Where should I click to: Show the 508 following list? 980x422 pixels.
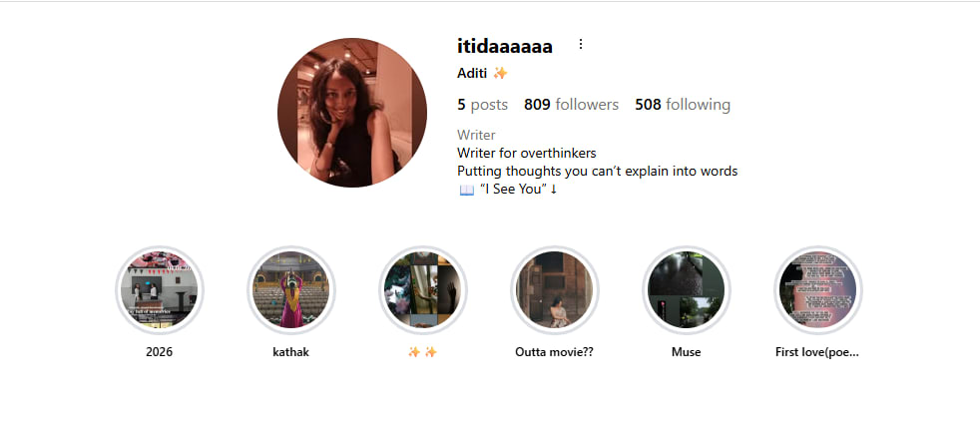[x=683, y=105]
